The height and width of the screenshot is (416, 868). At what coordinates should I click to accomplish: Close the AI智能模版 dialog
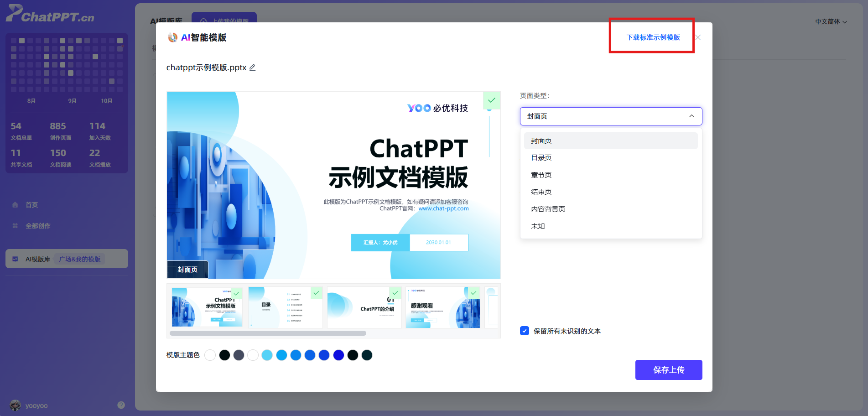698,37
